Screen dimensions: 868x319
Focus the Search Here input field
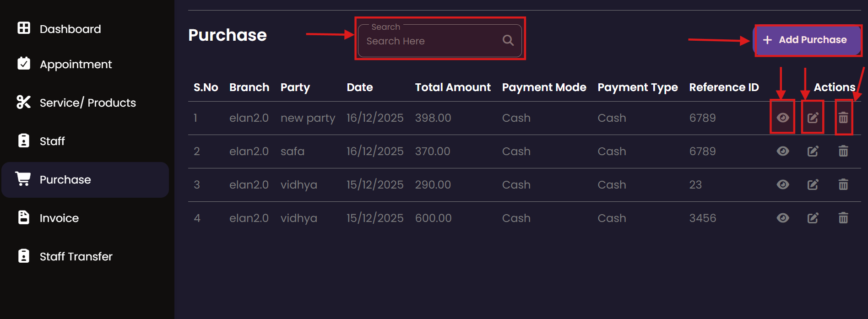(430, 41)
